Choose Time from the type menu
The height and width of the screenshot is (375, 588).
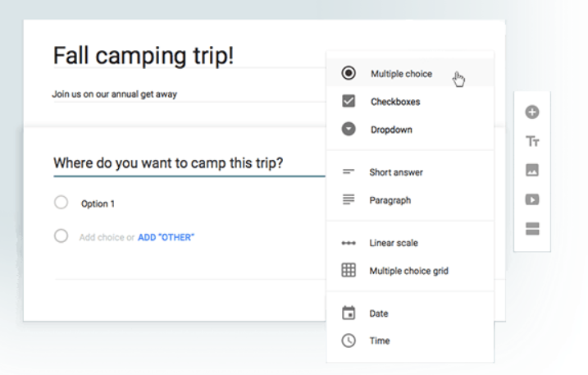pos(380,341)
